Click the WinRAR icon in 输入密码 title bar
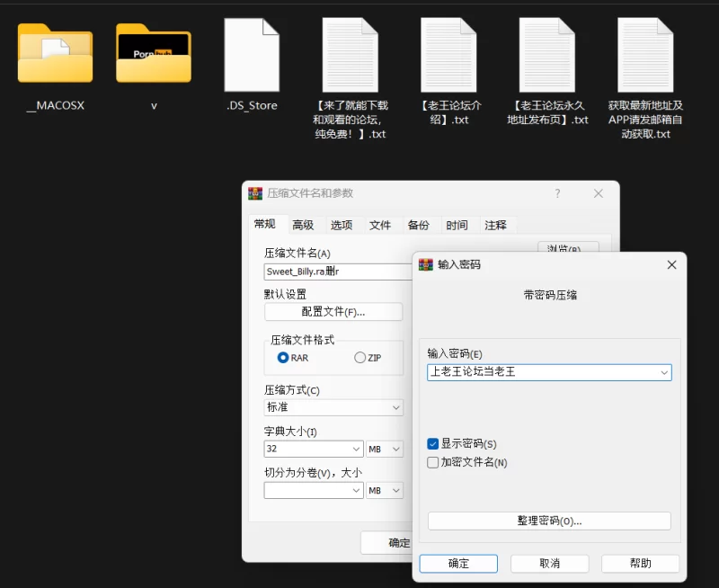Screen dimensions: 719x588 (x=426, y=264)
